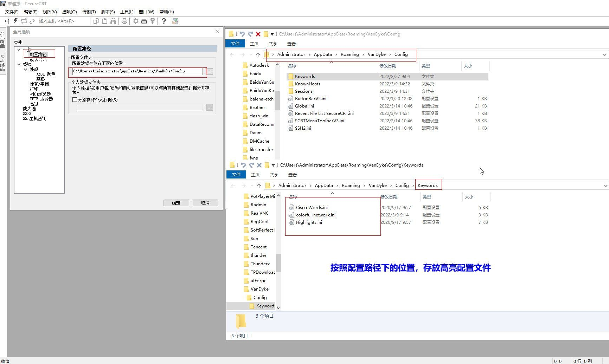Select colorful-network.ini in Keywords Explorer
609x364 pixels.
click(316, 215)
